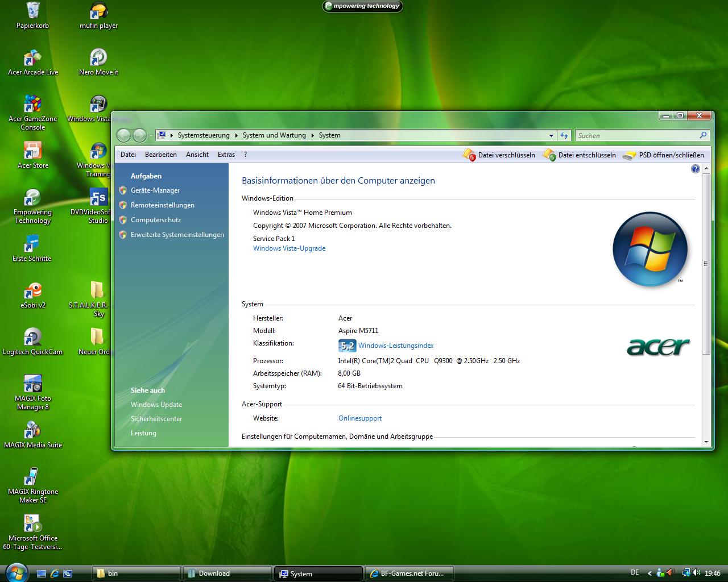Open Windows Update in Siehe auch
728x582 pixels.
click(x=156, y=405)
